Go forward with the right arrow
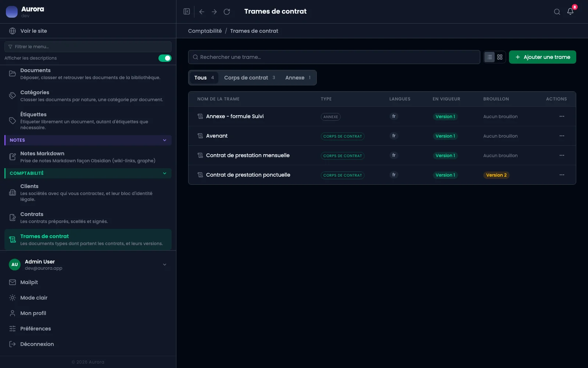The height and width of the screenshot is (368, 588). [x=214, y=11]
